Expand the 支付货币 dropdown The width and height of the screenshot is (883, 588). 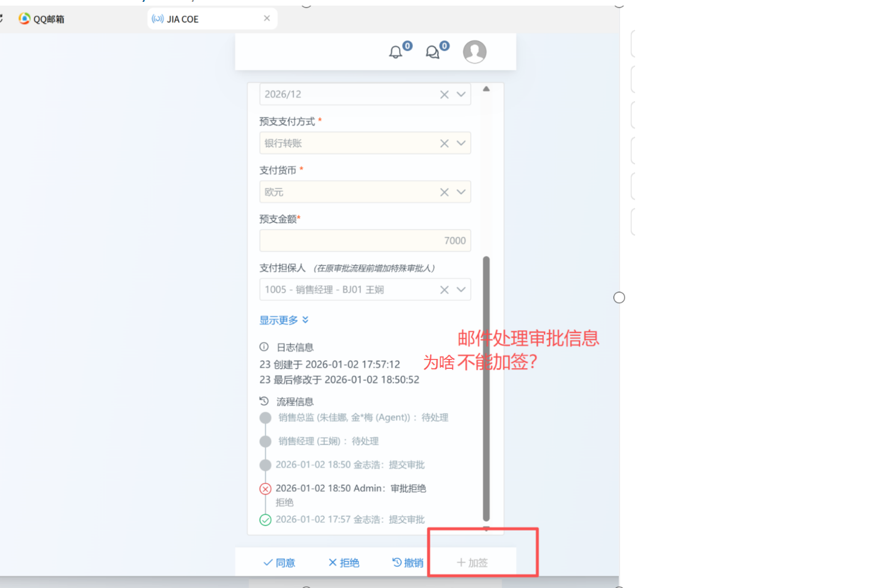(461, 192)
